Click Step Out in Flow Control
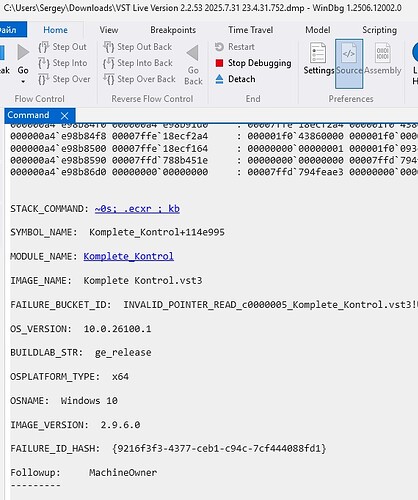This screenshot has height=500, width=418. (x=63, y=47)
